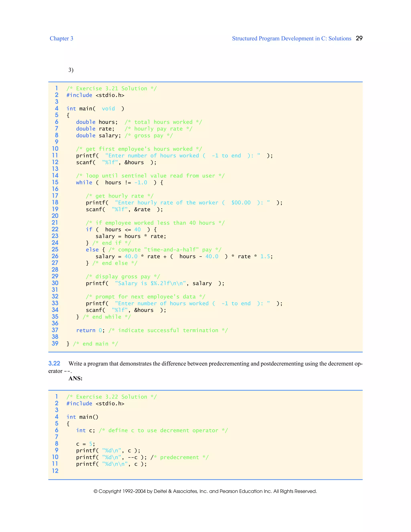The image size is (411, 532).
Task: Click the page number 29
Action: (x=359, y=38)
